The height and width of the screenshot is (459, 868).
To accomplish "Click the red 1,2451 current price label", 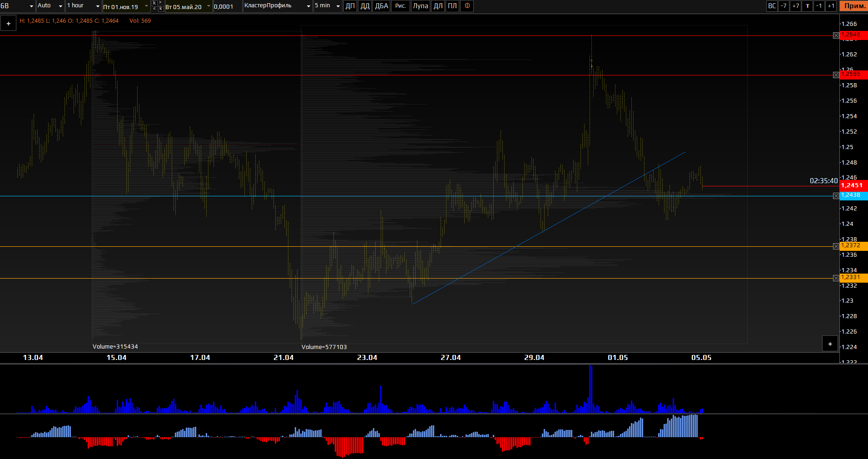I will pyautogui.click(x=853, y=185).
